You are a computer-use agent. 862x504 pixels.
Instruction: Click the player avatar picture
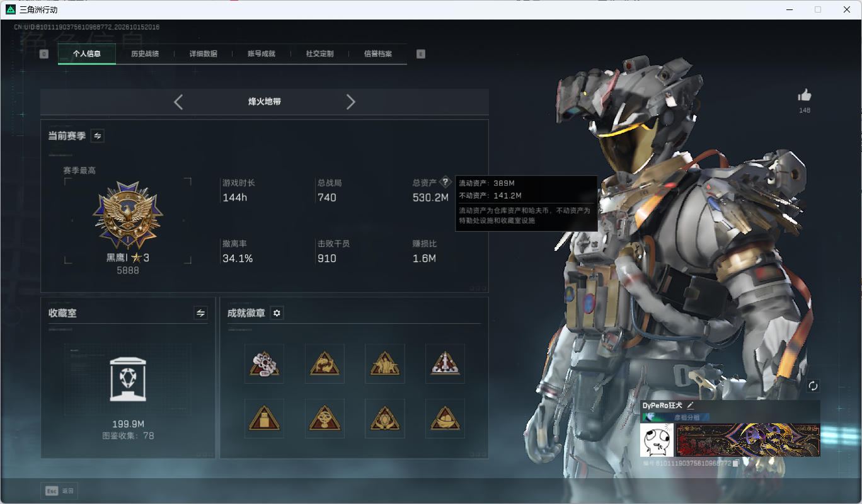coord(657,440)
